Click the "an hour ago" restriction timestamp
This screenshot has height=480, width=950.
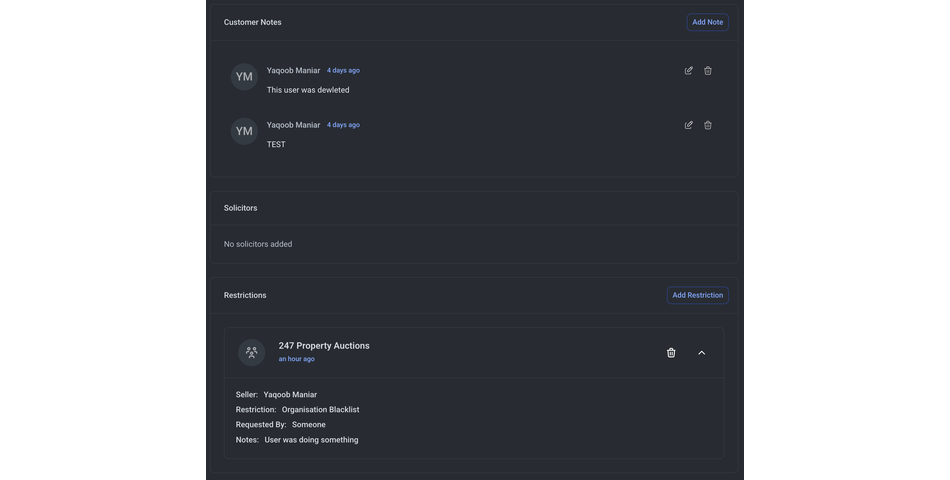296,359
